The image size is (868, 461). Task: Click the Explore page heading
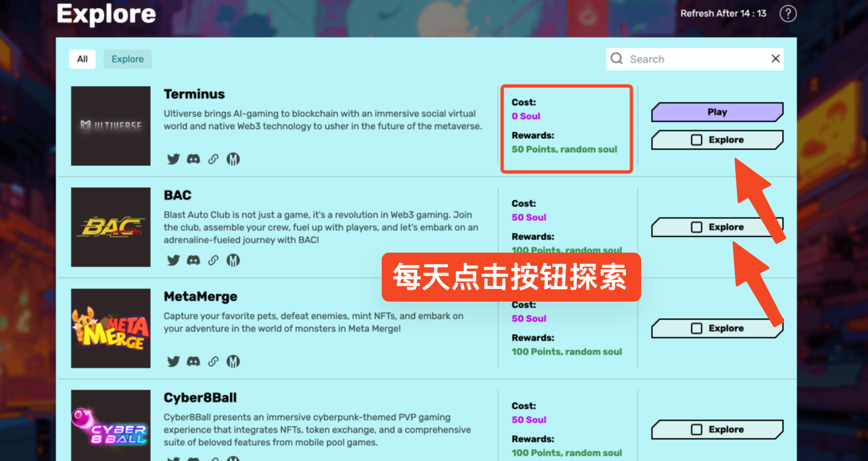pyautogui.click(x=107, y=13)
